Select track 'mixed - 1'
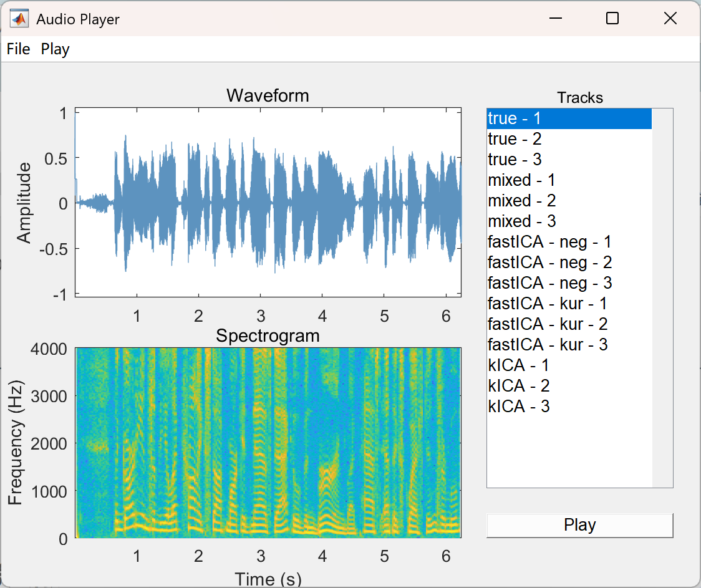701x588 pixels. tap(569, 180)
